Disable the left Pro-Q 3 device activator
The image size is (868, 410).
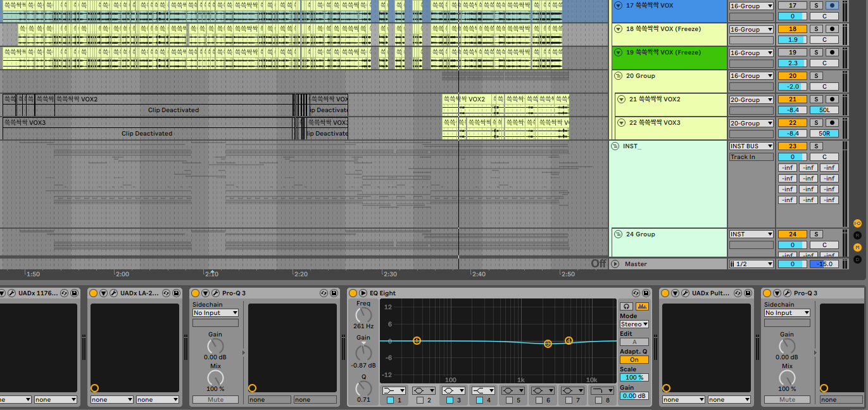(195, 293)
